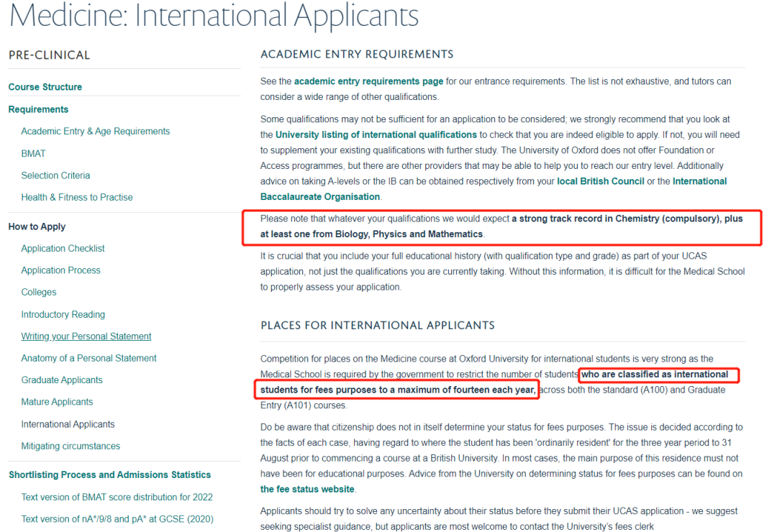Open the Mitigating circumstances link
Image resolution: width=777 pixels, height=532 pixels.
pos(71,446)
